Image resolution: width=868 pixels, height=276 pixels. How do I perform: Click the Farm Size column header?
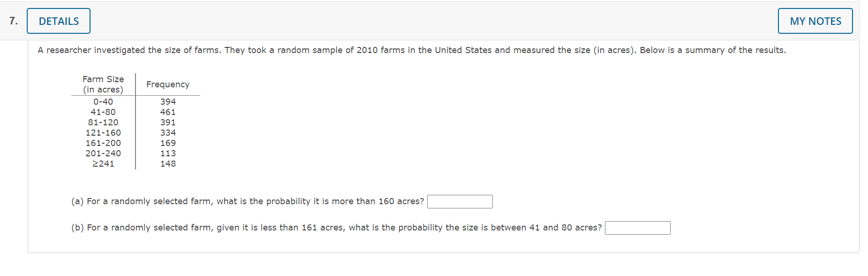coord(103,84)
